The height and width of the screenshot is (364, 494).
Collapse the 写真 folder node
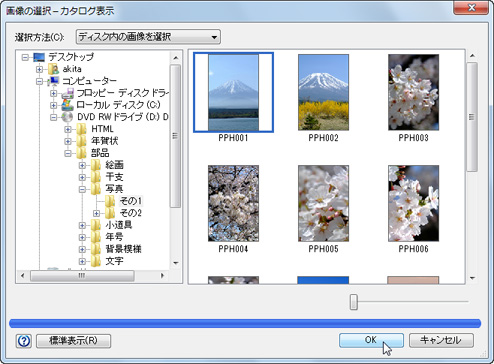point(82,189)
